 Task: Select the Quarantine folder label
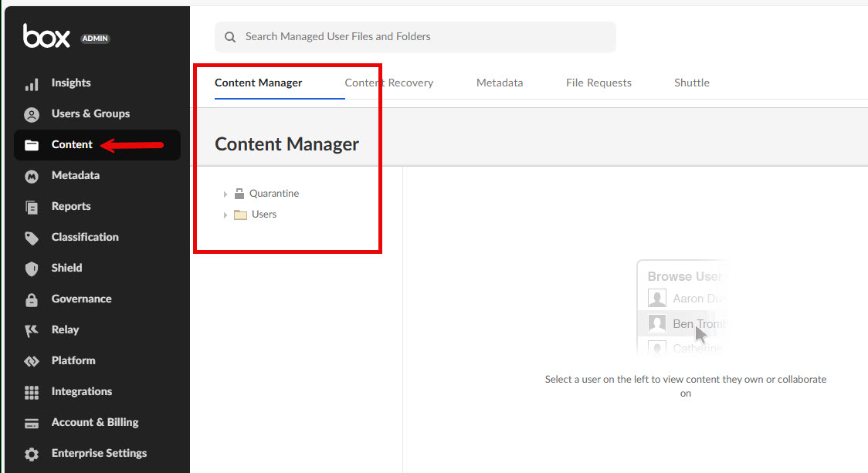click(274, 194)
